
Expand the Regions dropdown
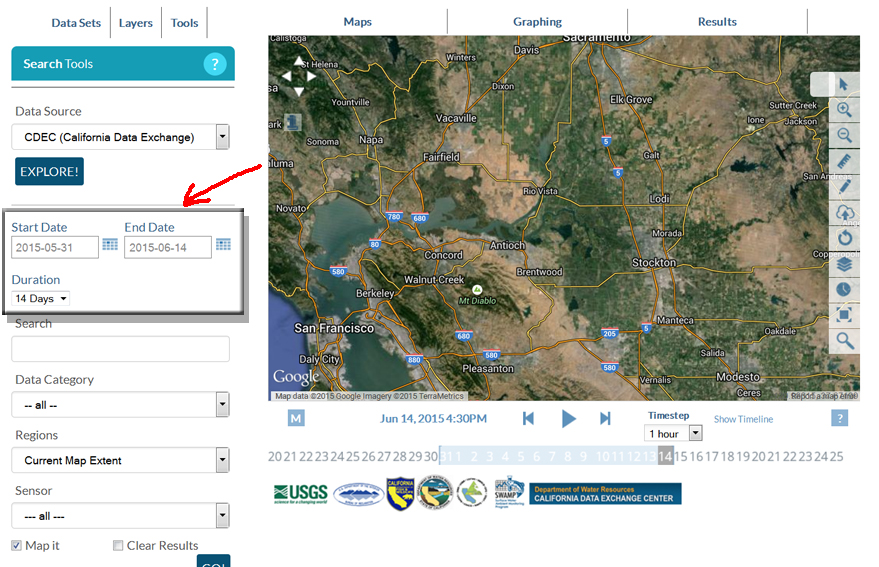121,460
